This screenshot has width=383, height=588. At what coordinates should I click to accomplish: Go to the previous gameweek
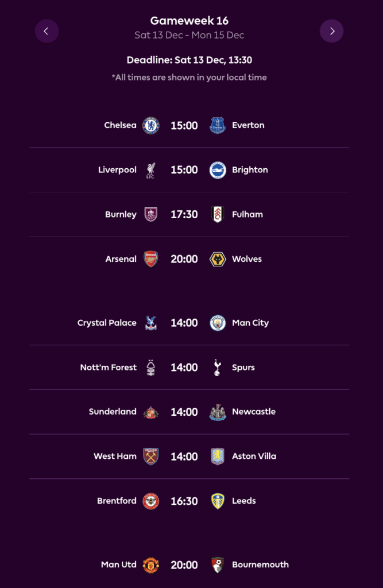click(47, 31)
